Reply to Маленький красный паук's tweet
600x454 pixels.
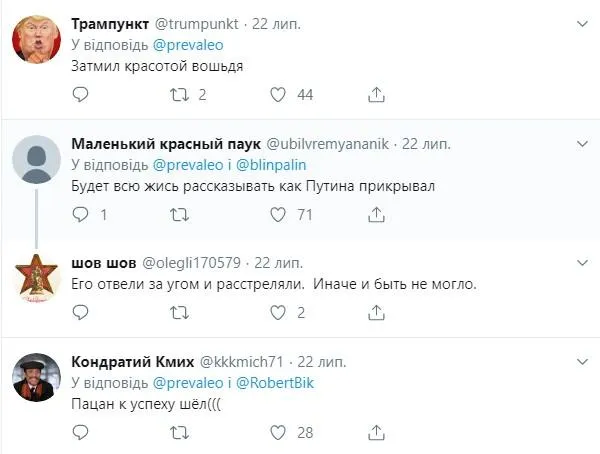tap(82, 214)
